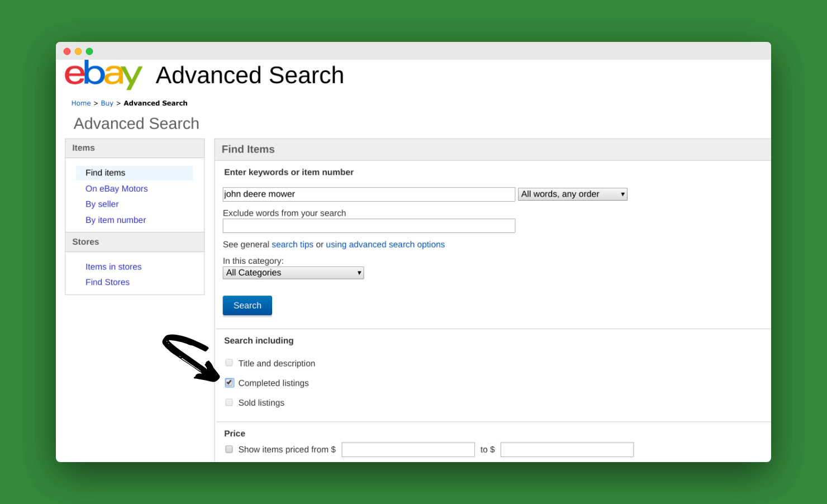Screen dimensions: 827x504
Task: Open using advanced search options link
Action: 386,245
